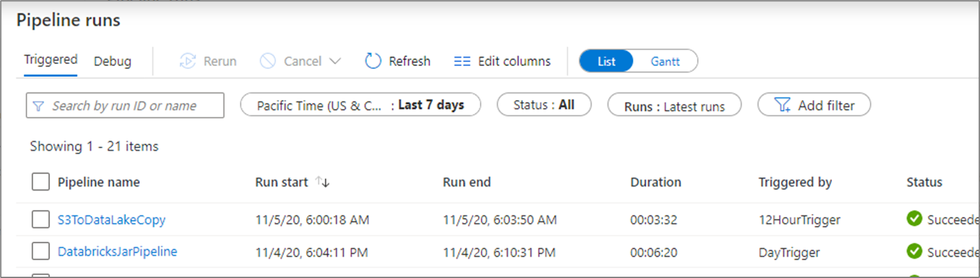Tick the S3ToDataLakeCopy row checkbox

click(40, 220)
